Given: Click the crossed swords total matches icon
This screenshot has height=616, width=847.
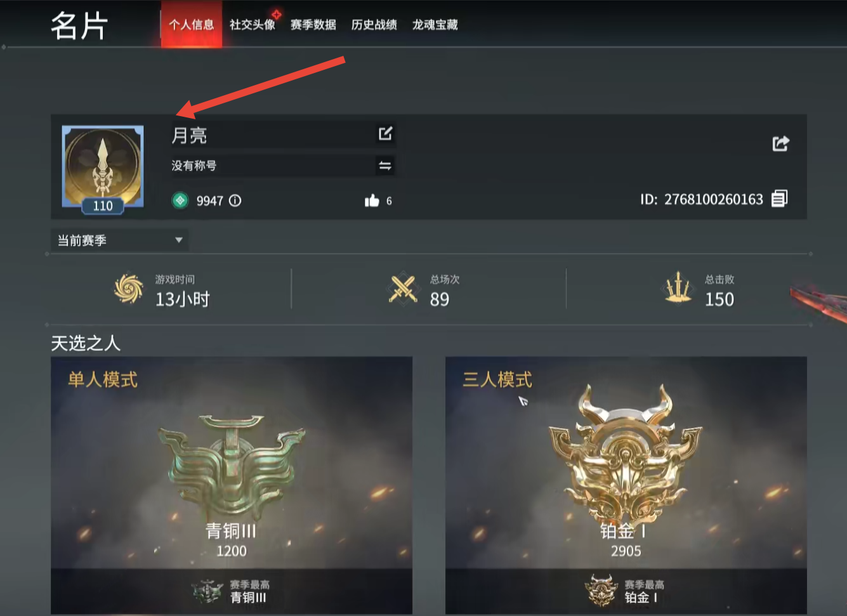Looking at the screenshot, I should click(403, 289).
